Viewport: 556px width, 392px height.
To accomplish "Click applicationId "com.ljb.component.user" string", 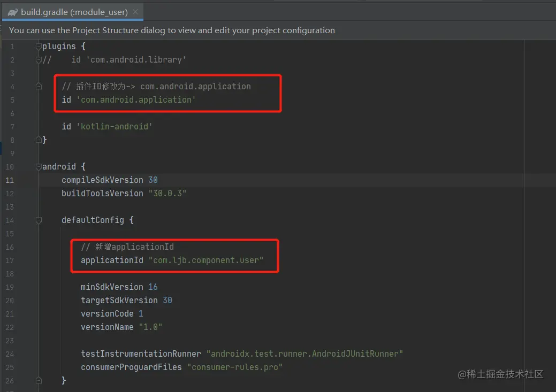I will [206, 260].
